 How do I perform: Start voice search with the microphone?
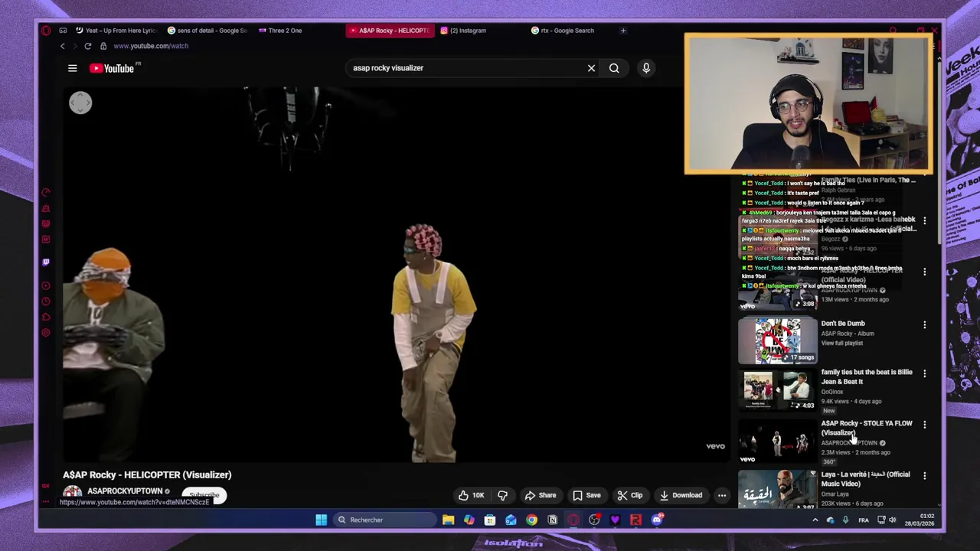point(646,68)
